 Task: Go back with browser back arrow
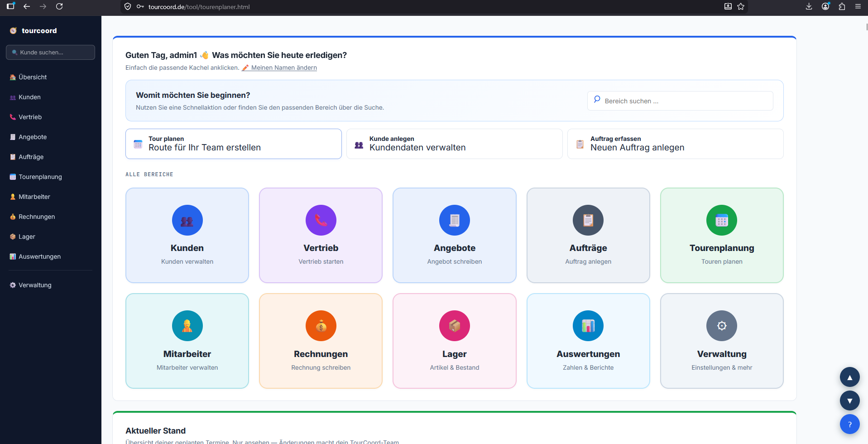[27, 6]
